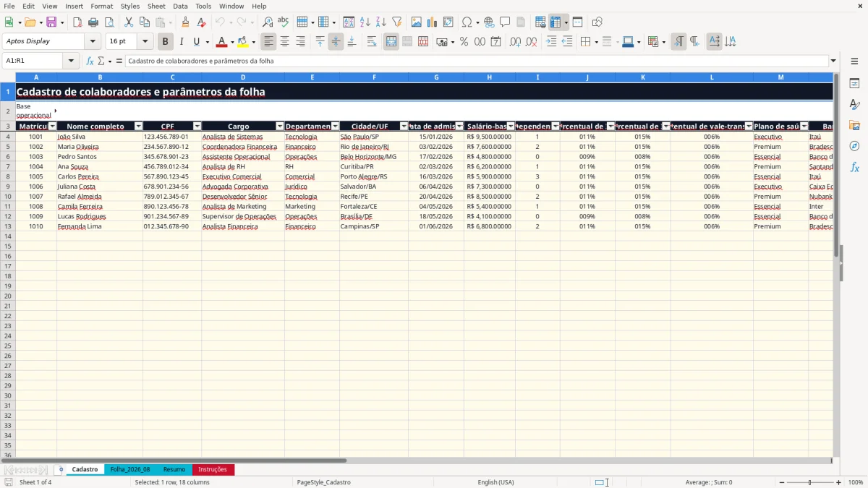Open the sidebar Gallery panel
The width and height of the screenshot is (868, 488).
[854, 125]
